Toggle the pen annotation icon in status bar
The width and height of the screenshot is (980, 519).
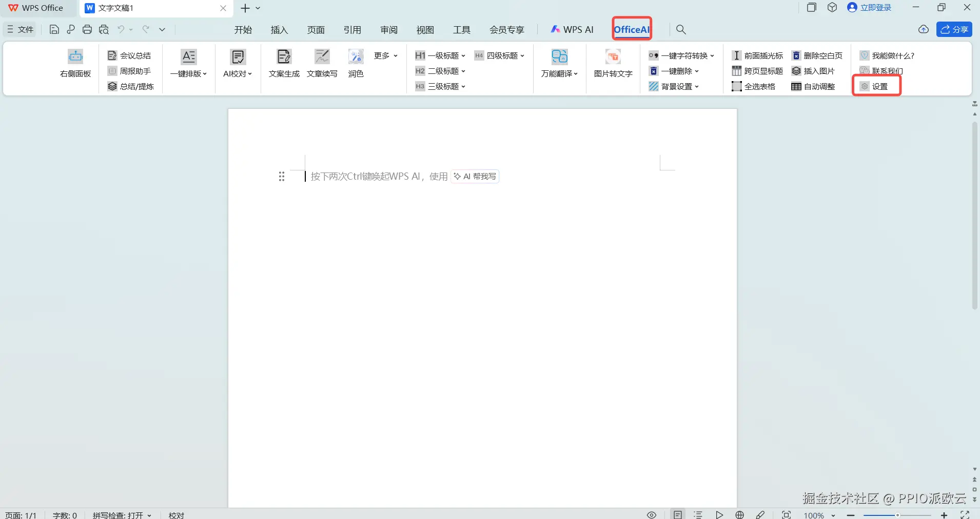[760, 514]
